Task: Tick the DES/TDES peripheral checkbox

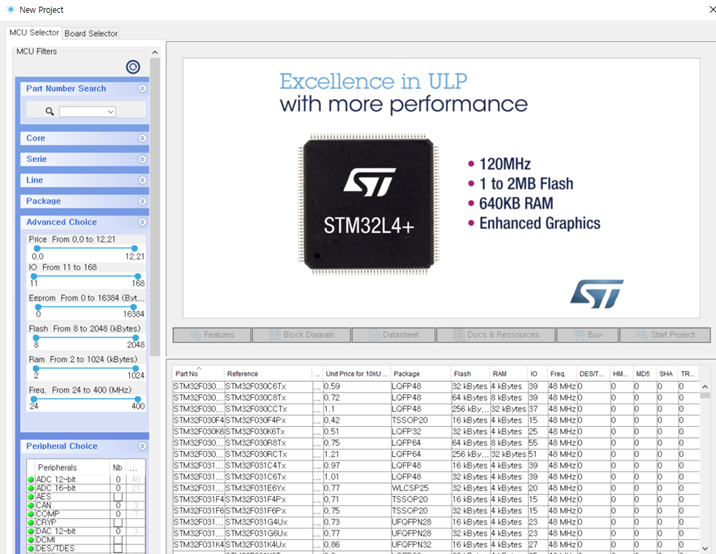Action: [118, 549]
